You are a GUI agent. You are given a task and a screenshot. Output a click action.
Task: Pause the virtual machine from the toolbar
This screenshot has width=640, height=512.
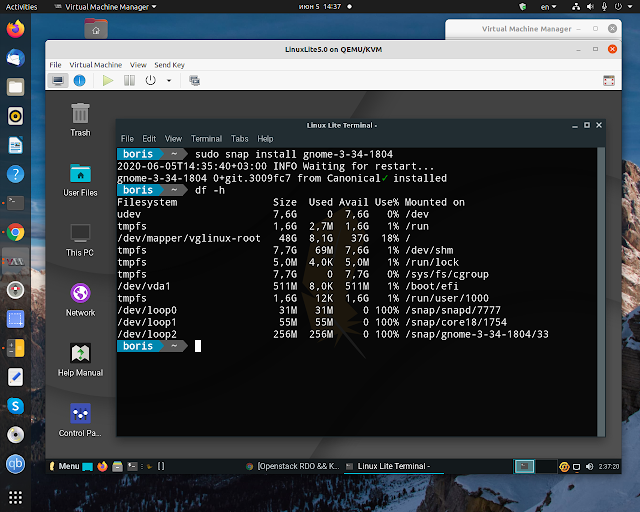(x=129, y=80)
